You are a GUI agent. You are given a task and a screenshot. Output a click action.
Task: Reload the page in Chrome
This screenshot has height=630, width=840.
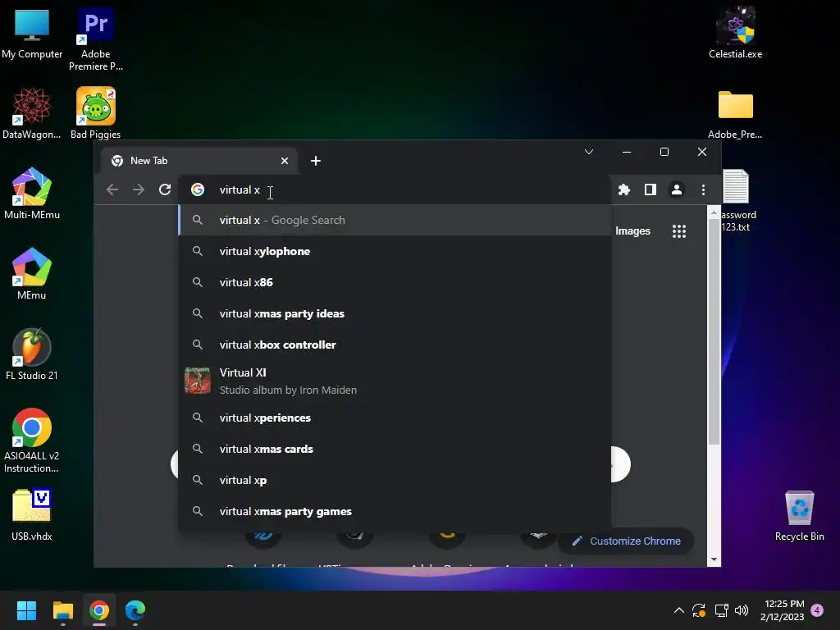point(165,189)
